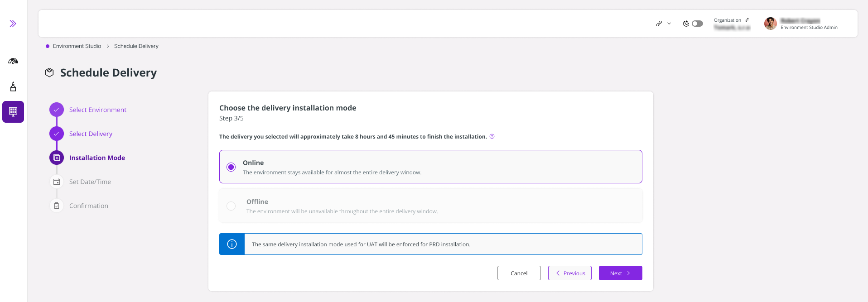Viewport: 868px width, 302px height.
Task: Click 'Choose the delivery installation mode' heading
Action: (288, 108)
